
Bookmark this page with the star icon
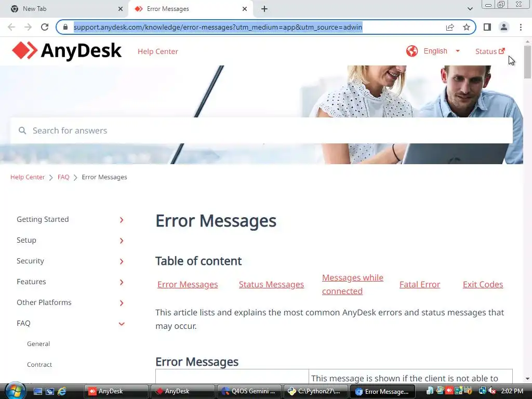[467, 27]
